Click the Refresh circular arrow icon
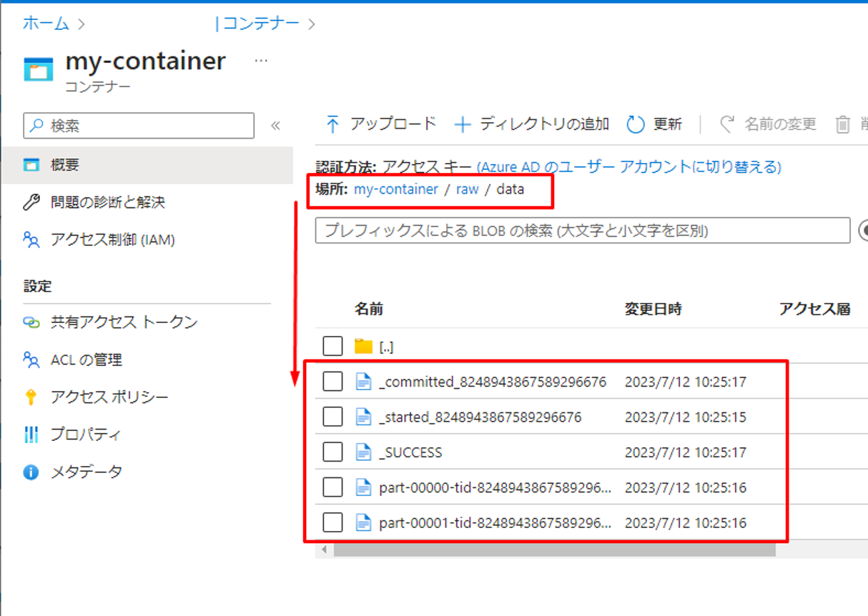 click(636, 124)
